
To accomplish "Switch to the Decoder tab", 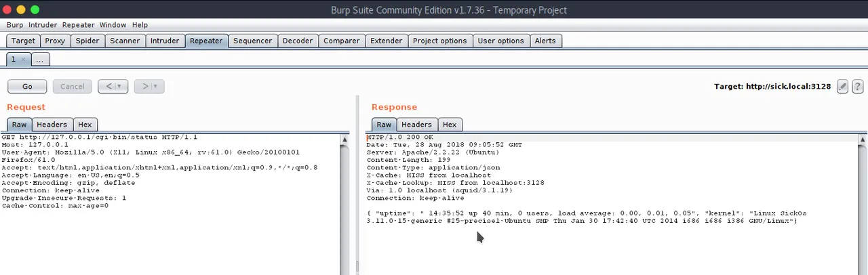I will point(298,41).
